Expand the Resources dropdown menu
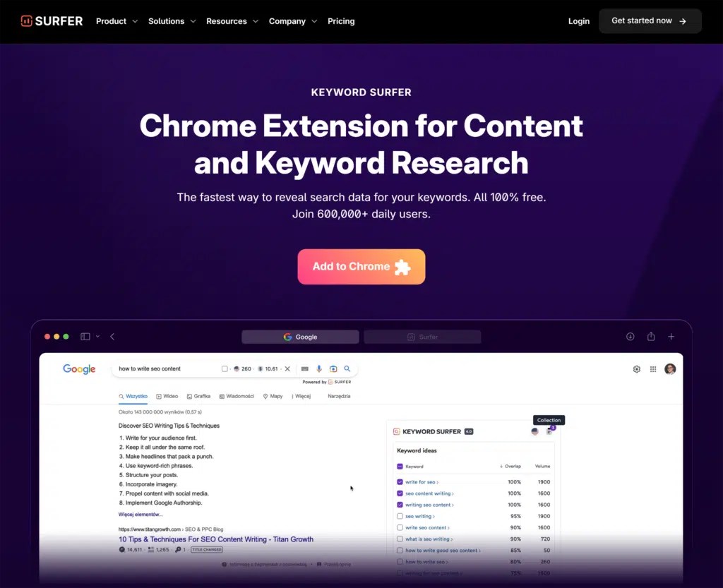This screenshot has width=723, height=588. [232, 21]
